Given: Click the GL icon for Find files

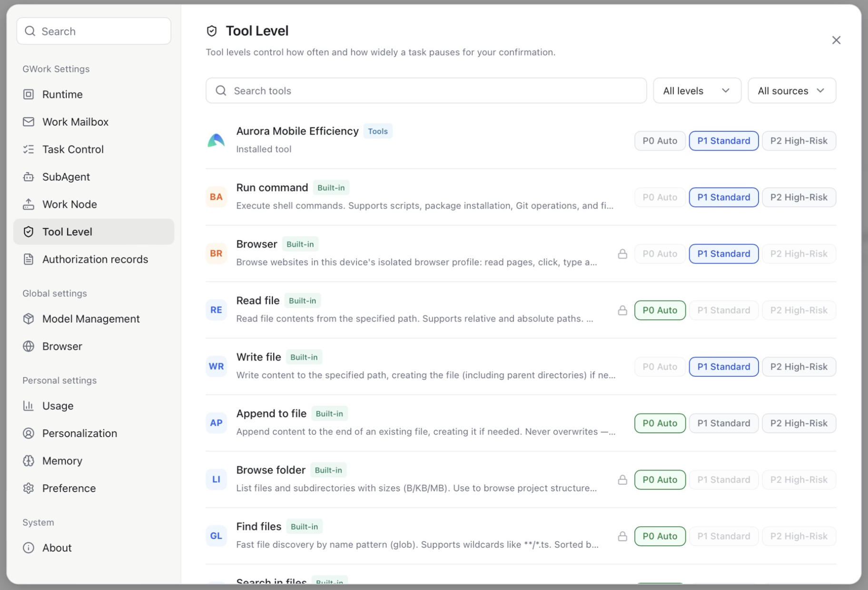Looking at the screenshot, I should click(x=216, y=536).
